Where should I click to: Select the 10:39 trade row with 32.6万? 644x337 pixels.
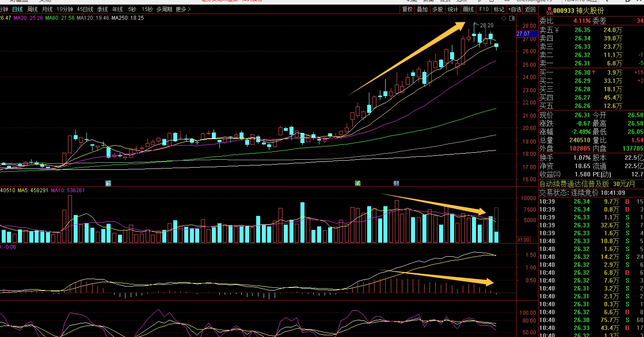[591, 225]
